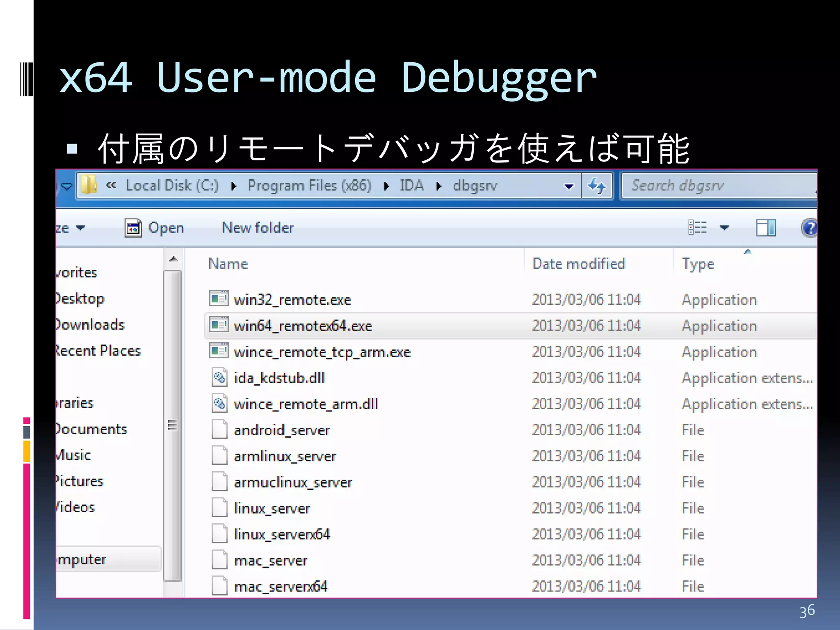Select the win32_remote.exe file name
Viewport: 840px width, 630px height.
(x=292, y=300)
